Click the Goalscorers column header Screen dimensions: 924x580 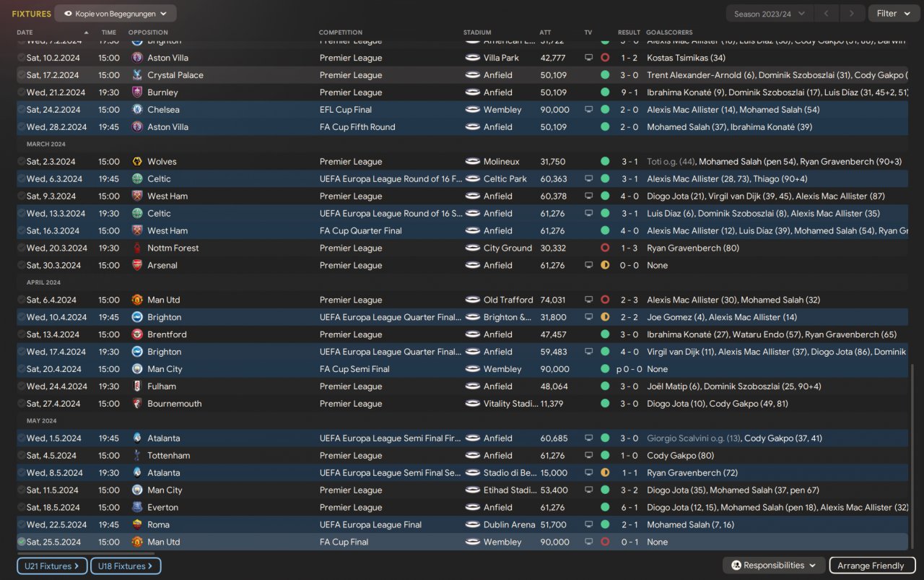coord(669,33)
